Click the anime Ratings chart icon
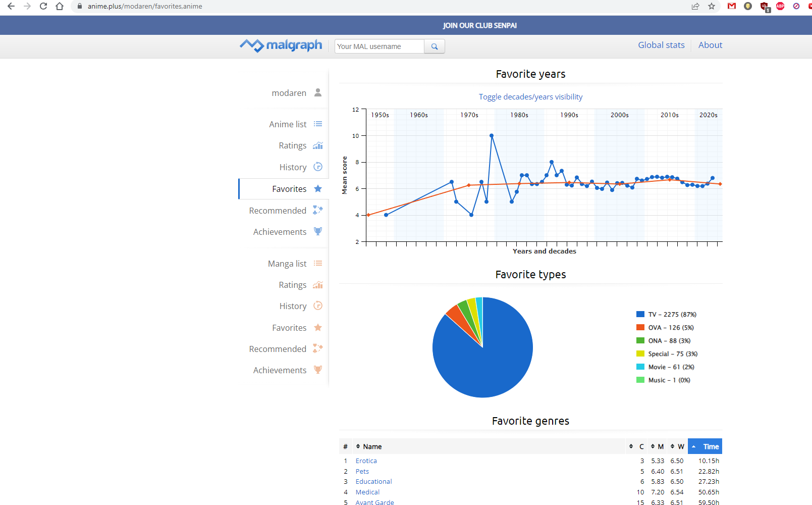The height and width of the screenshot is (505, 812). (x=318, y=145)
